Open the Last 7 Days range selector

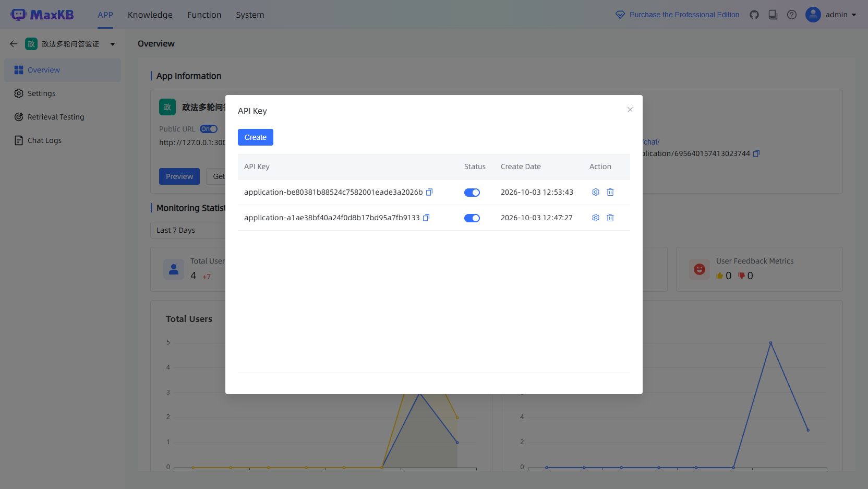tap(188, 230)
